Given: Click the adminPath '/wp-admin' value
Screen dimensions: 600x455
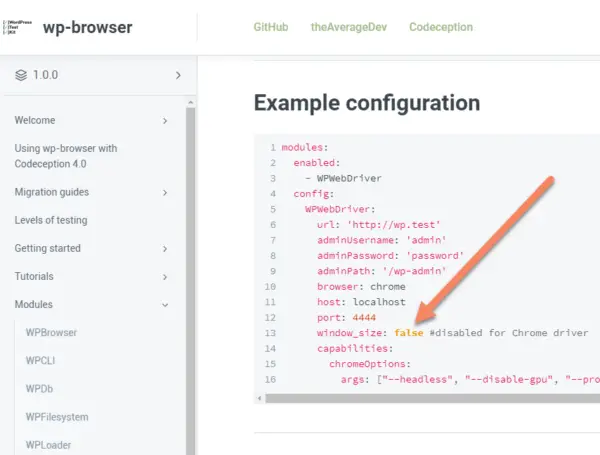Looking at the screenshot, I should pos(414,271).
